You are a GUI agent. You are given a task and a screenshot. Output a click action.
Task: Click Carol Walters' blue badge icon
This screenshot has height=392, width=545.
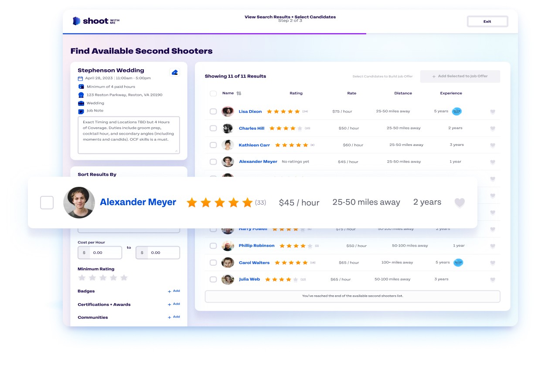458,263
